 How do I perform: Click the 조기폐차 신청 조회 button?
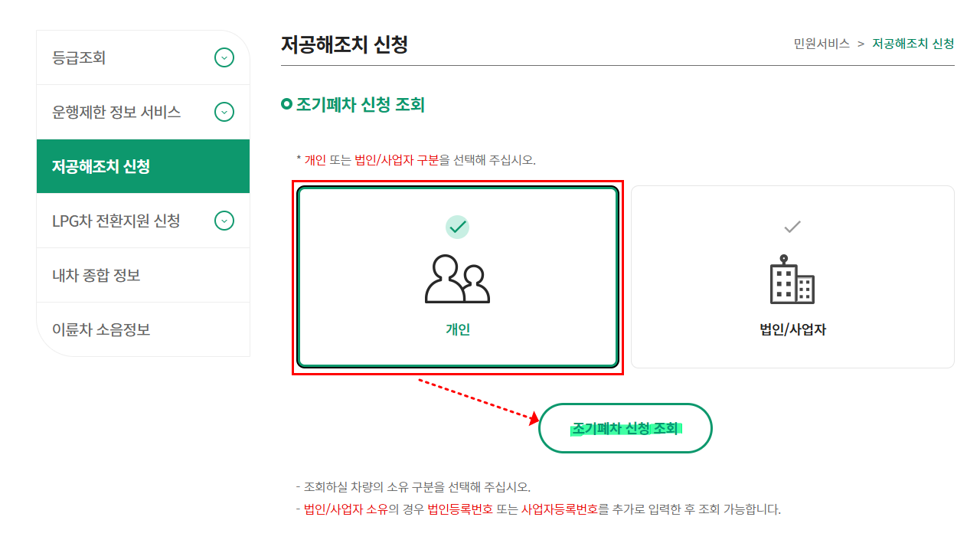point(625,428)
